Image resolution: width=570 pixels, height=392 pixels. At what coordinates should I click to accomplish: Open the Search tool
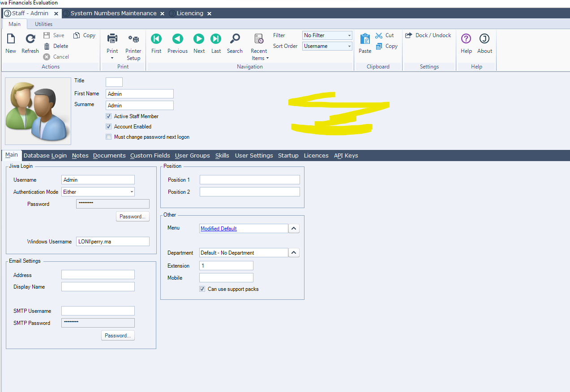(235, 39)
